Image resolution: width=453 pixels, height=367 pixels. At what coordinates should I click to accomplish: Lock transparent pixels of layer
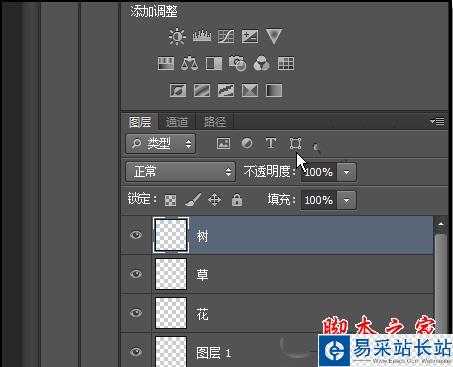pyautogui.click(x=170, y=200)
